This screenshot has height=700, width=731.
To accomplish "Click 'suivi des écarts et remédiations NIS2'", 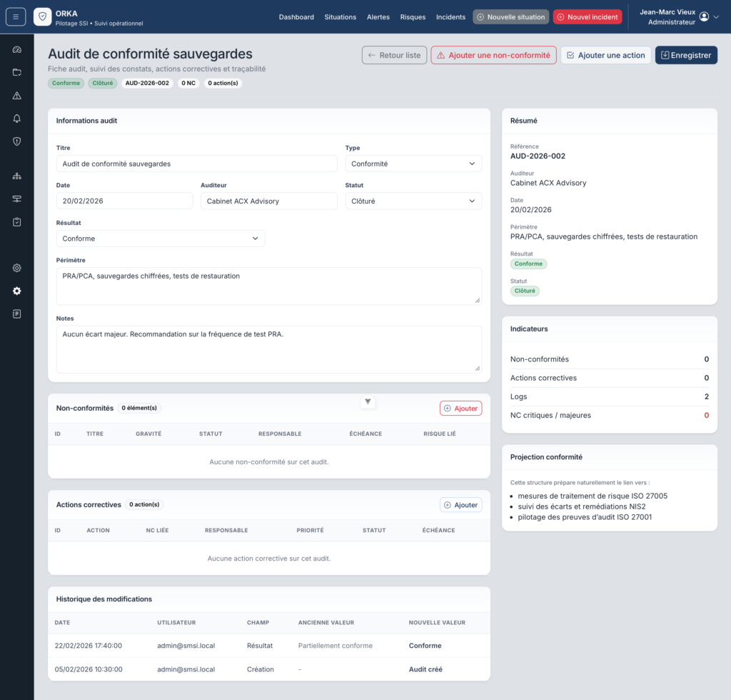I will point(582,506).
